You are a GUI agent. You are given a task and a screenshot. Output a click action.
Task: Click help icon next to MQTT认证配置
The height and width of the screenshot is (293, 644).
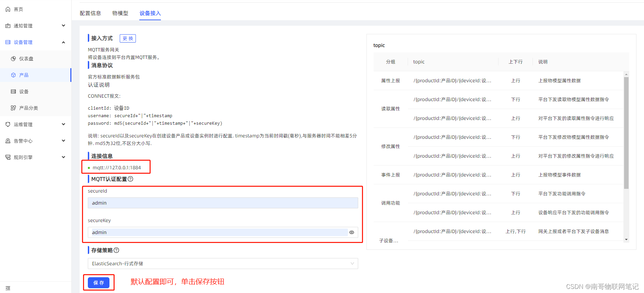click(x=130, y=179)
